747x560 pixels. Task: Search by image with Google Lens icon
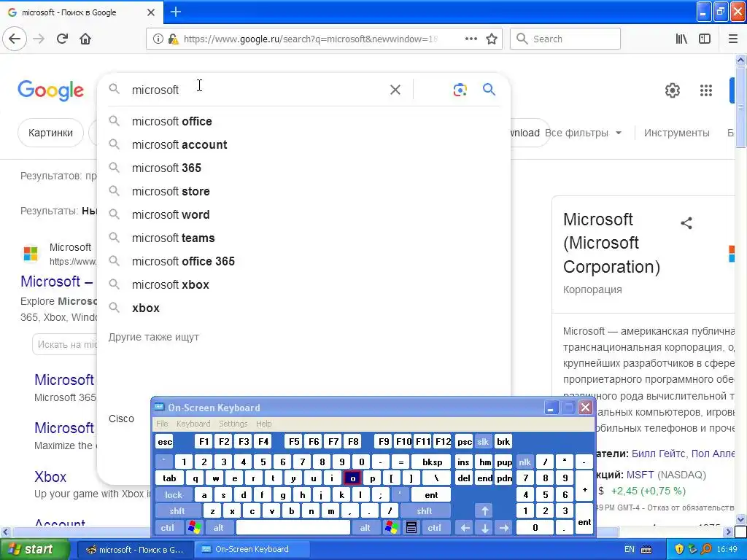click(x=460, y=90)
